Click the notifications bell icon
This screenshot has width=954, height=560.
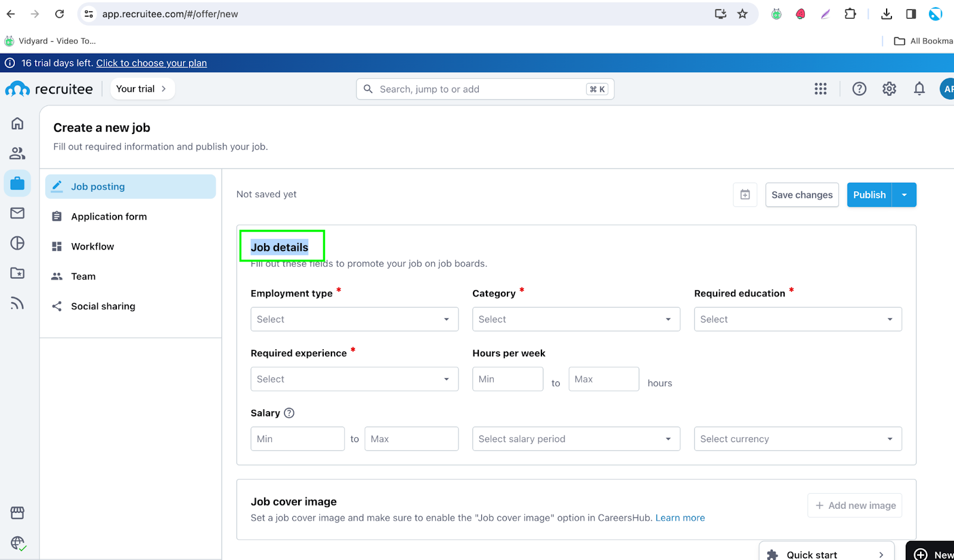pos(919,89)
